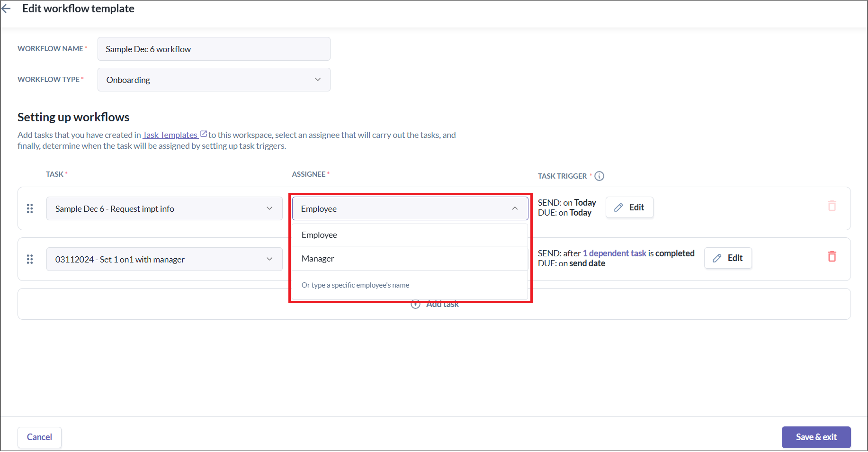The height and width of the screenshot is (452, 868).
Task: Open the Workflow Type dropdown
Action: coord(214,80)
